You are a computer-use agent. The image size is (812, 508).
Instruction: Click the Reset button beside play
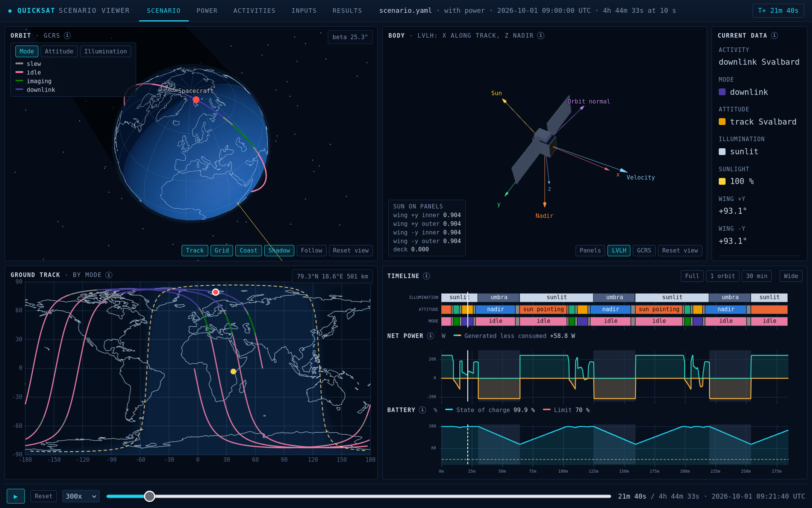coord(44,496)
